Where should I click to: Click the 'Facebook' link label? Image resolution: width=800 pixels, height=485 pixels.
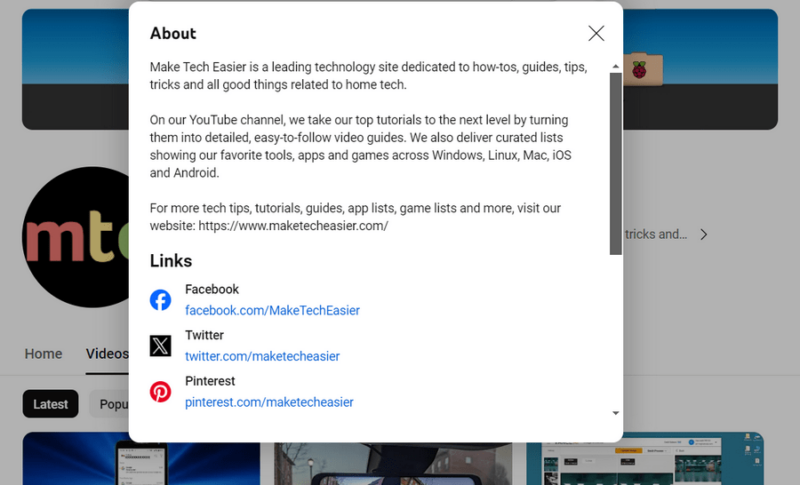212,289
